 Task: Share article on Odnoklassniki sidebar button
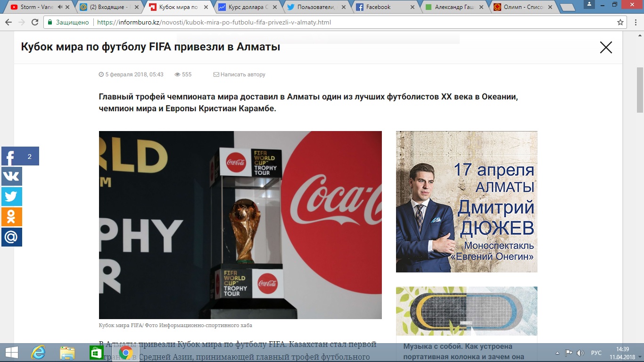[12, 217]
